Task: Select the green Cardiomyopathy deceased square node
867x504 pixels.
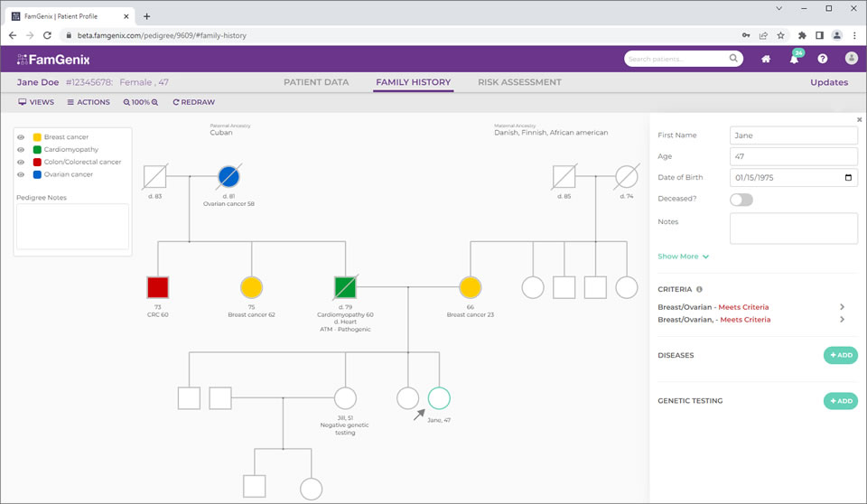Action: pos(346,288)
